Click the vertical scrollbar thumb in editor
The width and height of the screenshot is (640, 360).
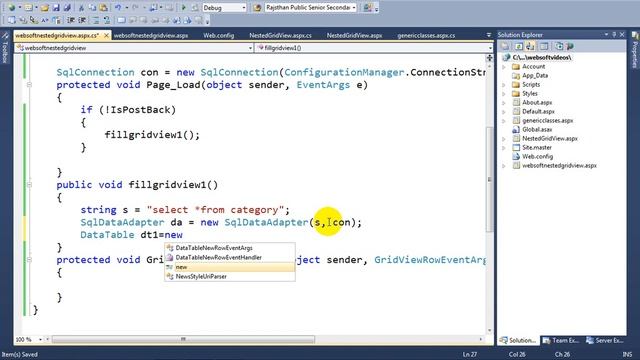[x=489, y=180]
